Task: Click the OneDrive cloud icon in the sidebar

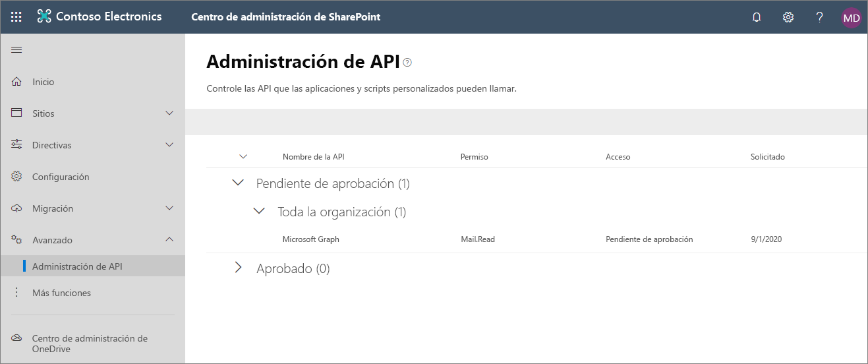Action: pyautogui.click(x=17, y=338)
